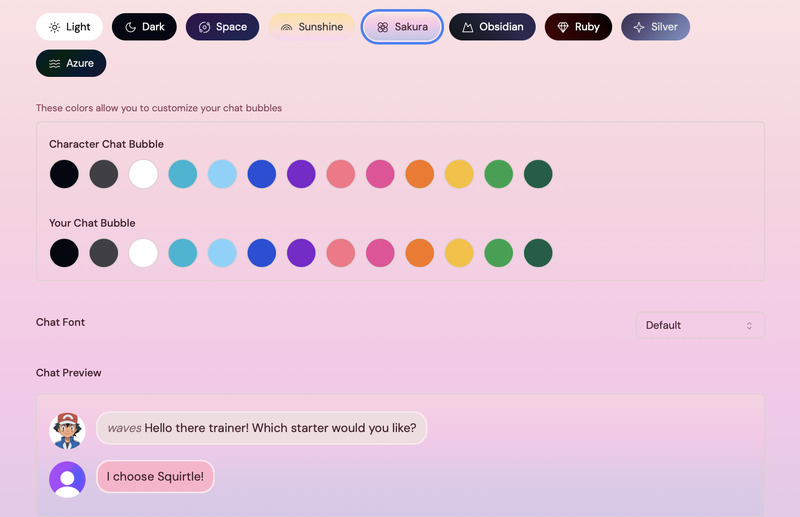This screenshot has height=517, width=800.
Task: Choose the Silver theme
Action: pos(656,27)
